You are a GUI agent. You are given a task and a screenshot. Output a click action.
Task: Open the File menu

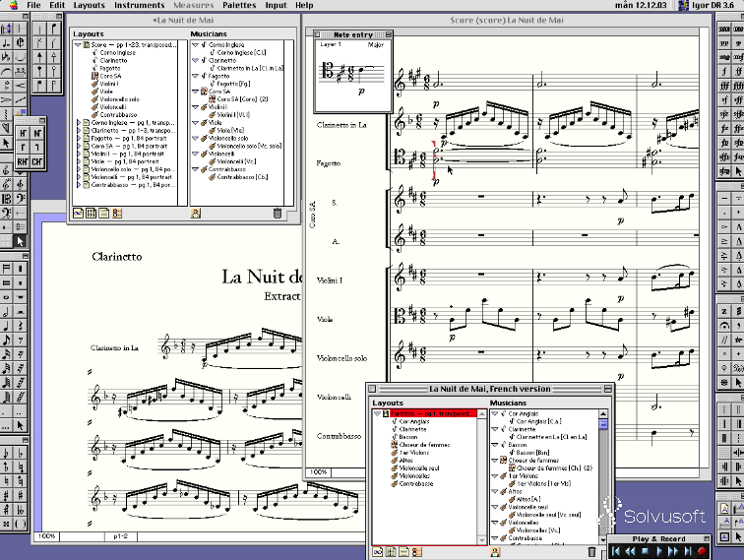(33, 5)
